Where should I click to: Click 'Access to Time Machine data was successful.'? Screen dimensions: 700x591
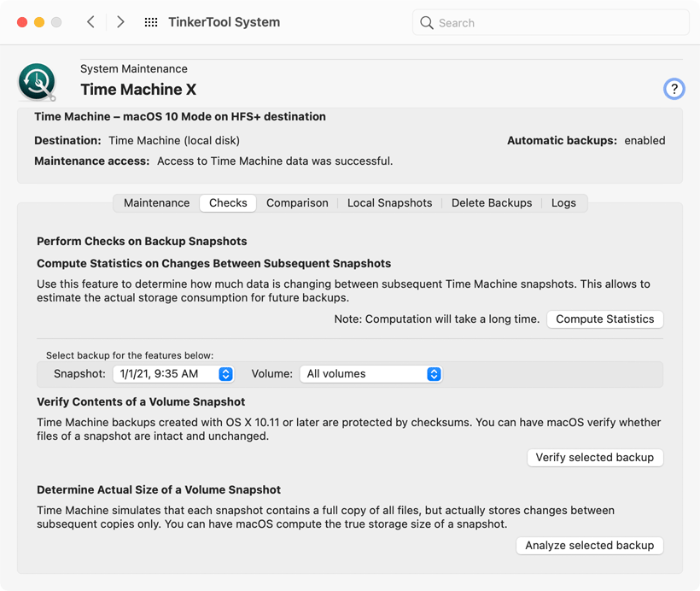point(275,161)
